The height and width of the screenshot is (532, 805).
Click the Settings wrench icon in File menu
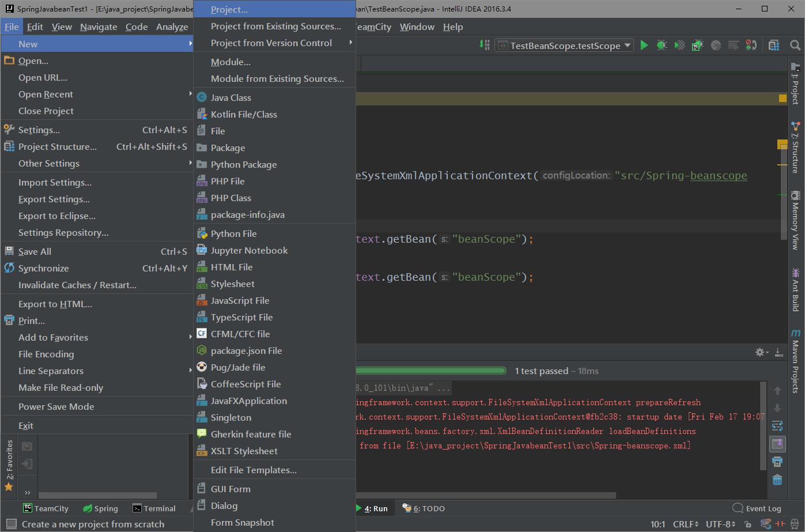tap(9, 130)
